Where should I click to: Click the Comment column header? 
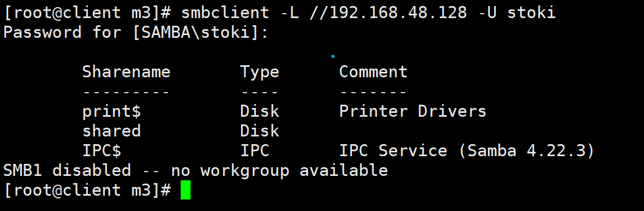373,72
